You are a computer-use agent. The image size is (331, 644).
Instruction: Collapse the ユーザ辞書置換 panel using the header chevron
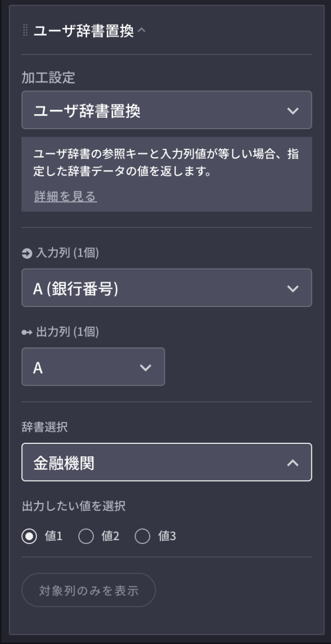(x=142, y=31)
